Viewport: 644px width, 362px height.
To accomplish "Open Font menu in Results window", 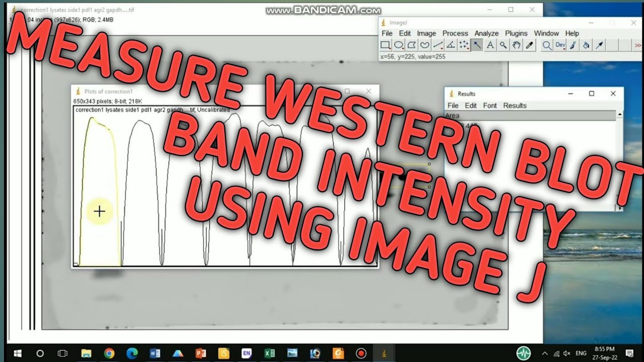I will coord(490,106).
